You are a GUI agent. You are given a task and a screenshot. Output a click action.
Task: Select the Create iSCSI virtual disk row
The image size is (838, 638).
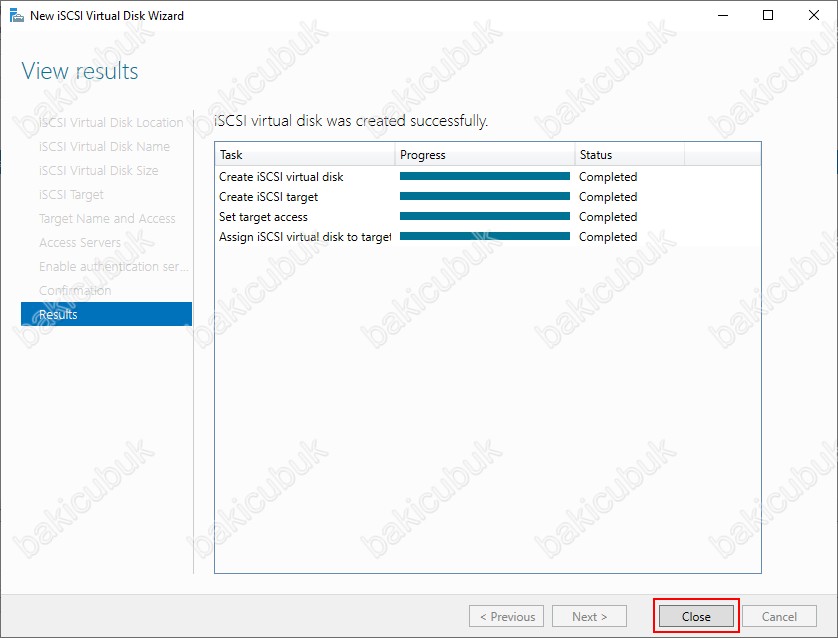[487, 176]
